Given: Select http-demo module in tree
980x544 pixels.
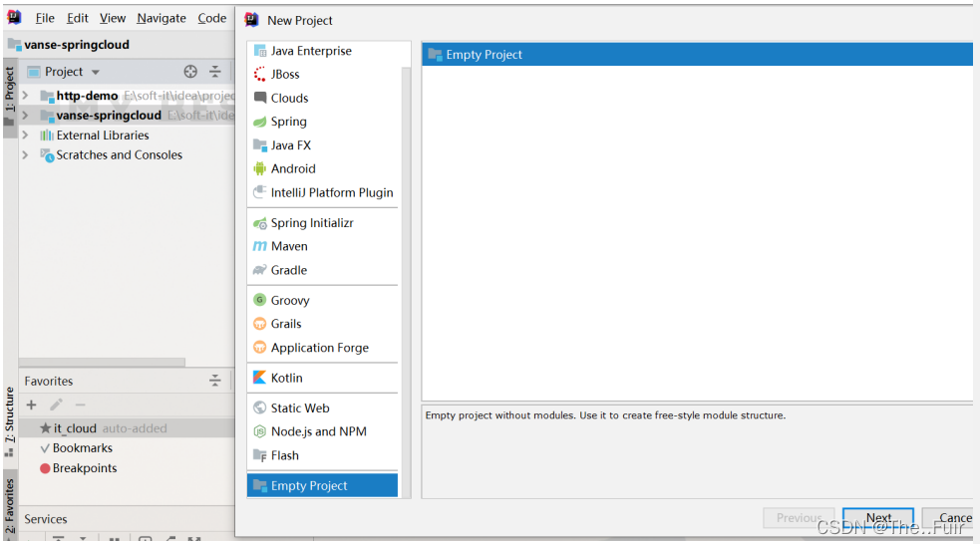Looking at the screenshot, I should (x=87, y=96).
